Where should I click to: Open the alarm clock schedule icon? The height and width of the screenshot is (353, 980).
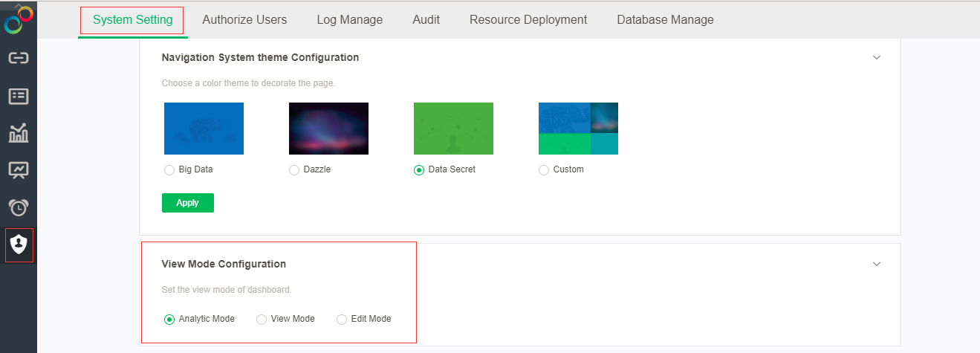tap(19, 207)
